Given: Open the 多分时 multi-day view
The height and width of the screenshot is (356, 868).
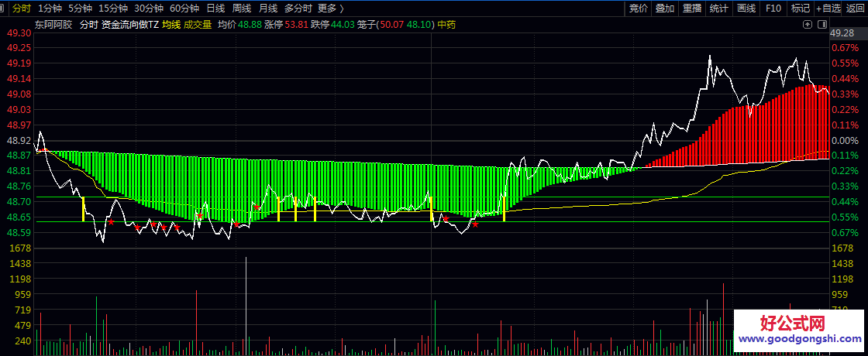Looking at the screenshot, I should [298, 9].
